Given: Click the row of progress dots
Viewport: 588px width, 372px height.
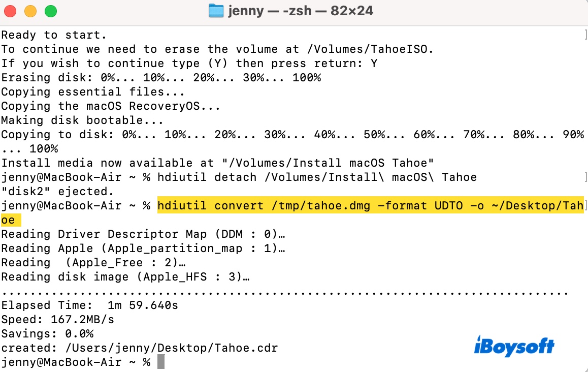Looking at the screenshot, I should (284, 292).
